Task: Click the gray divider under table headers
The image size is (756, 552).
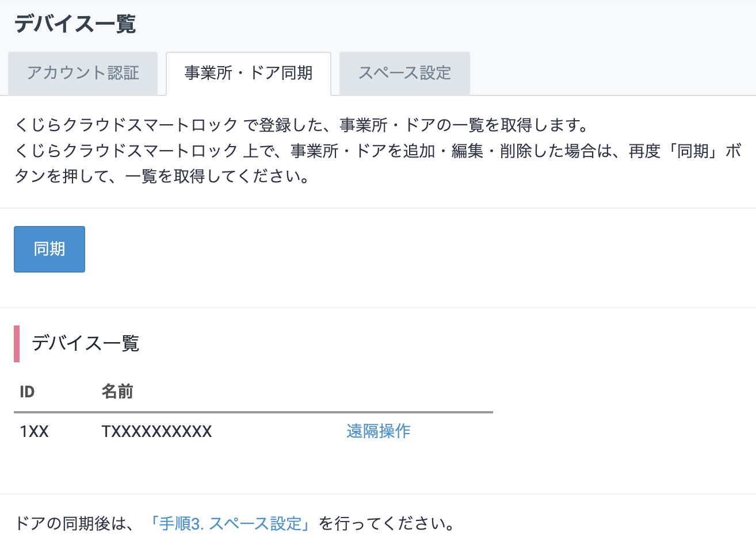Action: pos(253,412)
